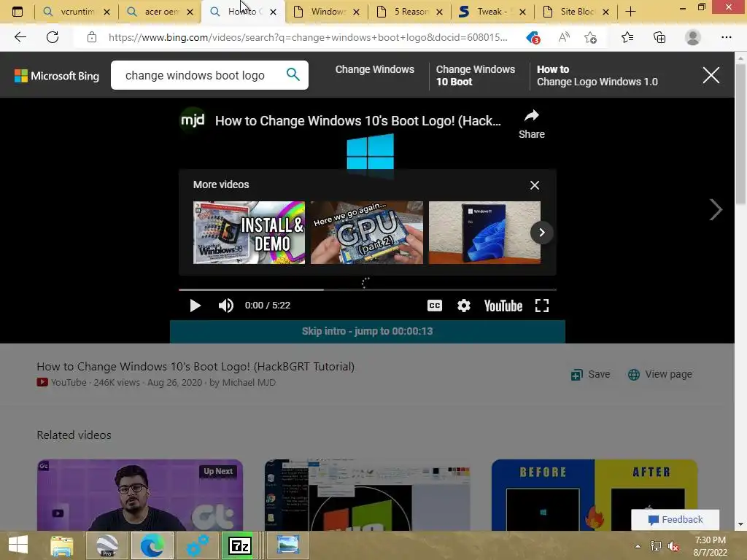Image resolution: width=747 pixels, height=560 pixels.
Task: Open Up Next related video thumbnail
Action: click(x=140, y=495)
